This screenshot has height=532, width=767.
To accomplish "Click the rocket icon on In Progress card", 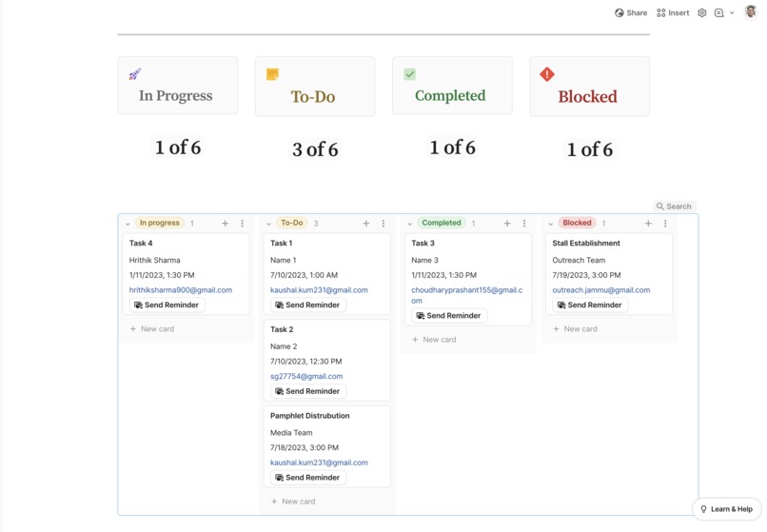I will (134, 74).
